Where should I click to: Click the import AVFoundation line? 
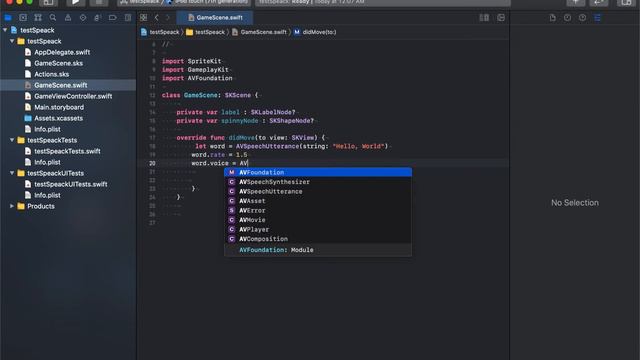point(197,78)
